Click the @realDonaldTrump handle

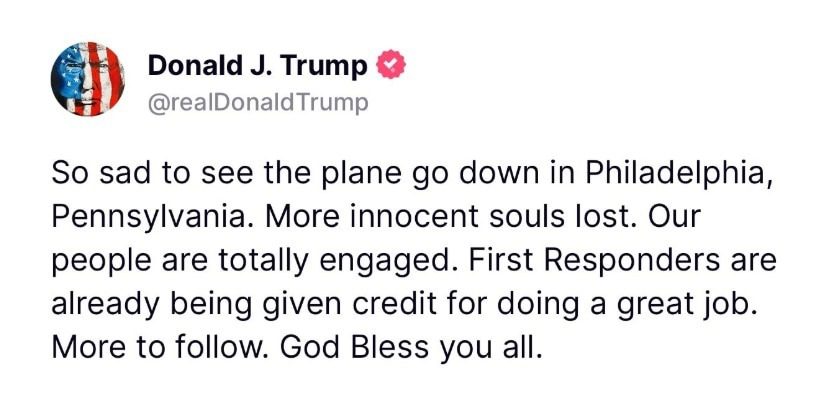pos(258,102)
